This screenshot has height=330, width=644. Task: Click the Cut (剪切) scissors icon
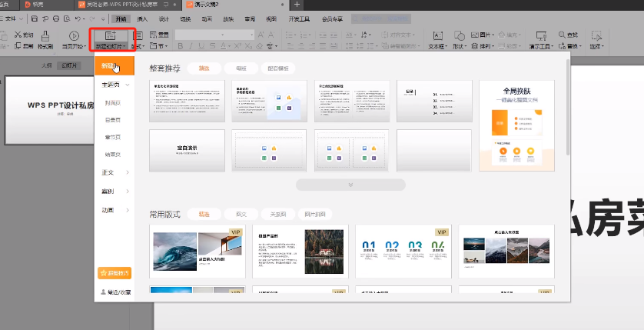coord(18,35)
